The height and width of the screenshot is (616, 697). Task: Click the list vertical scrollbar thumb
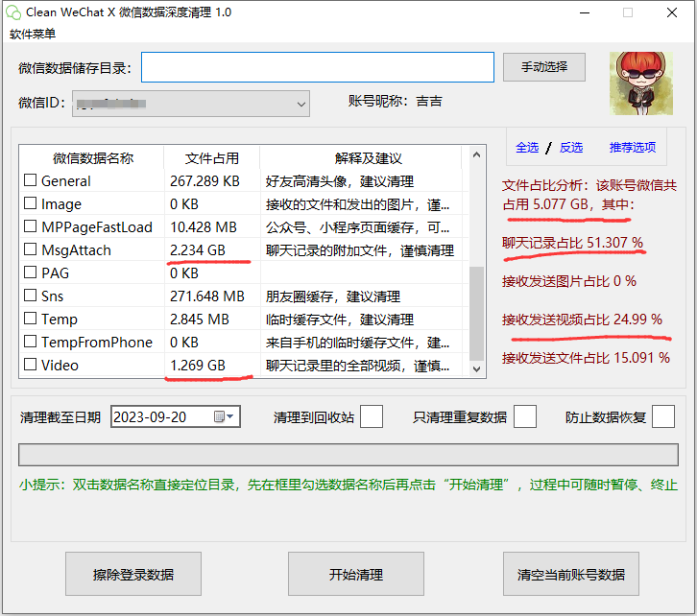click(476, 314)
